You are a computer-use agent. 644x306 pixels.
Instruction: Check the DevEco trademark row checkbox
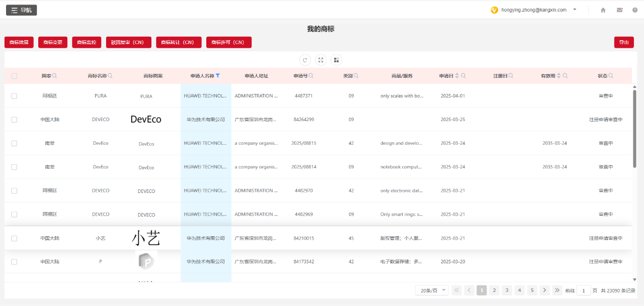pyautogui.click(x=14, y=120)
